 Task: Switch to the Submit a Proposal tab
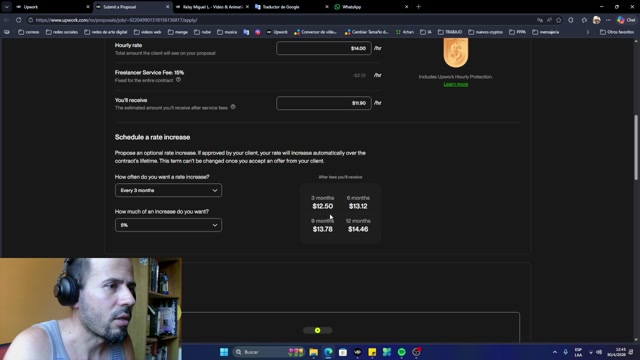pos(132,7)
